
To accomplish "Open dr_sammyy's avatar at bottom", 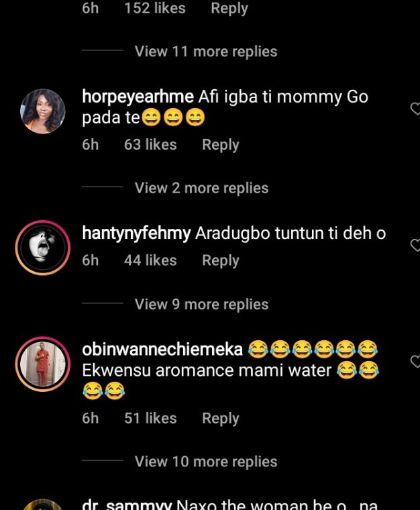I will 43,505.
